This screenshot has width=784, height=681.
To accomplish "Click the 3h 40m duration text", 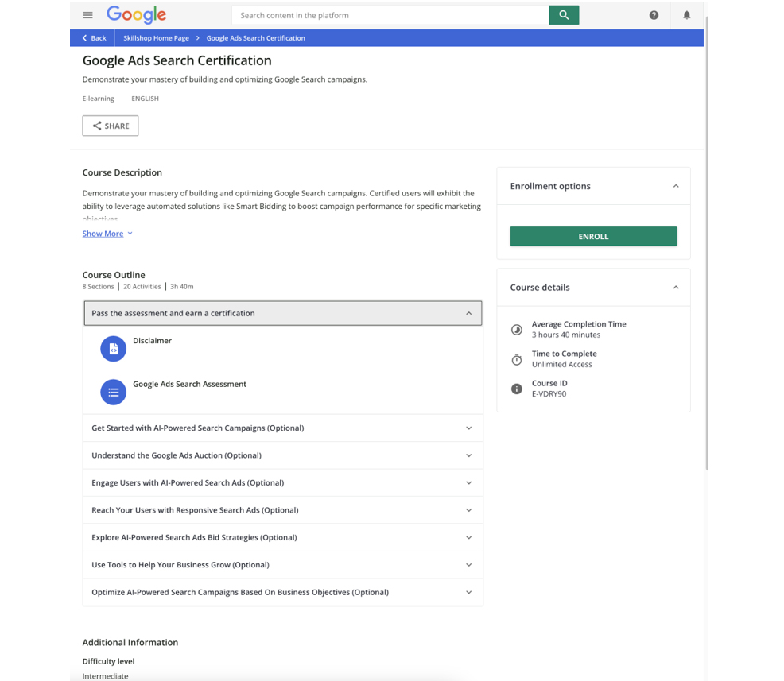I will 181,287.
